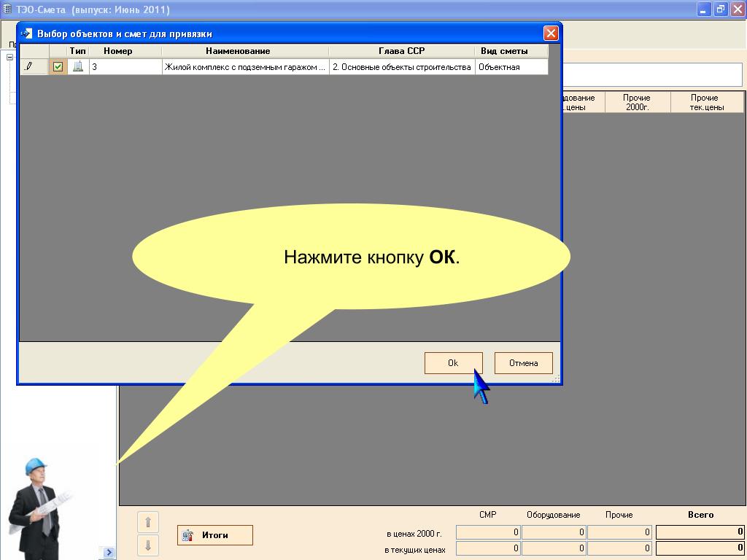Image resolution: width=747 pixels, height=560 pixels.
Task: Close the Выбор объектов и смет dialog
Action: [x=551, y=34]
